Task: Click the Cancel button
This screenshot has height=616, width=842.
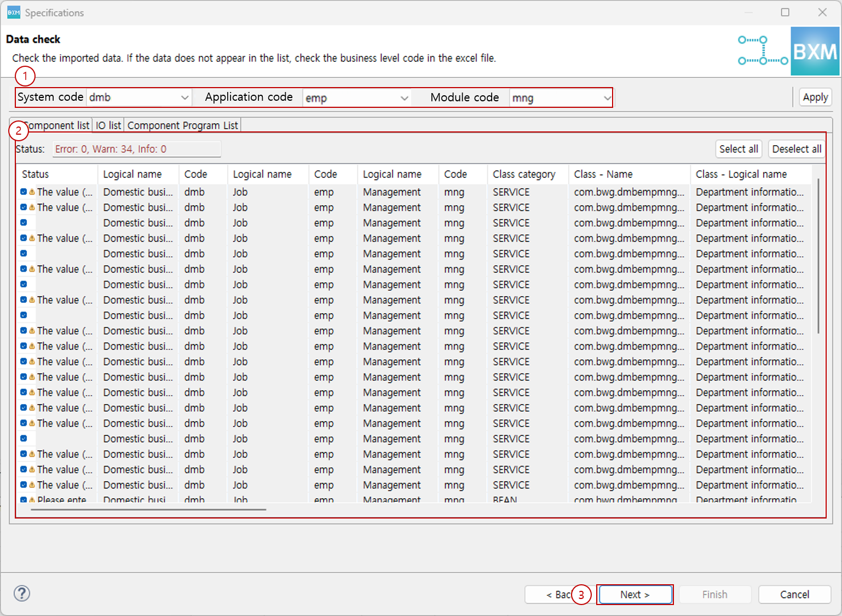Action: click(x=794, y=594)
